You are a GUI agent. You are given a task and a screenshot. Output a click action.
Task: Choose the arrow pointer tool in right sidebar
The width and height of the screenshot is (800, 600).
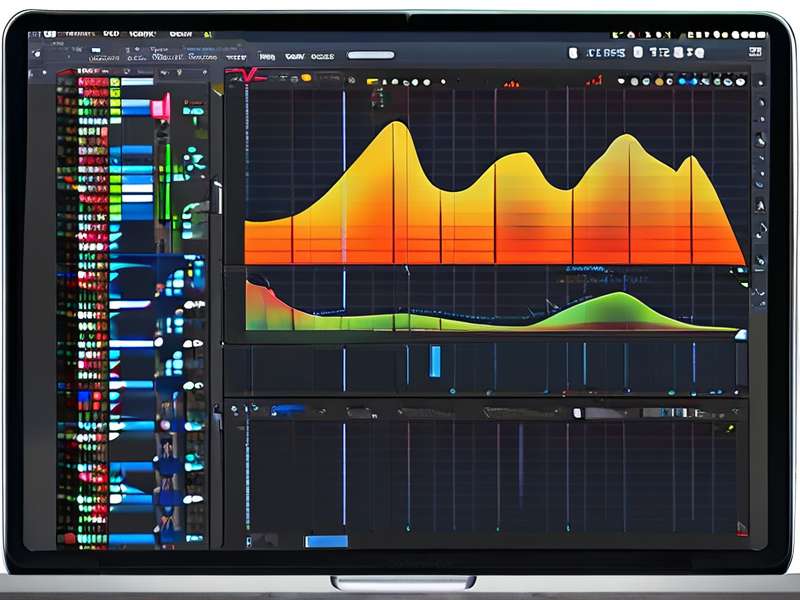[760, 206]
